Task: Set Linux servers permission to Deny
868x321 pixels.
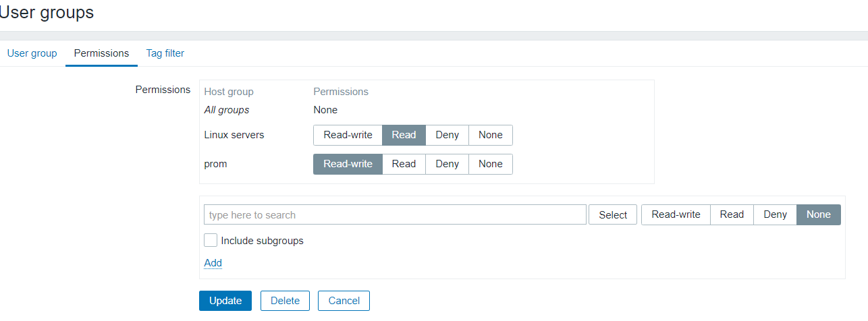Action: pos(447,135)
